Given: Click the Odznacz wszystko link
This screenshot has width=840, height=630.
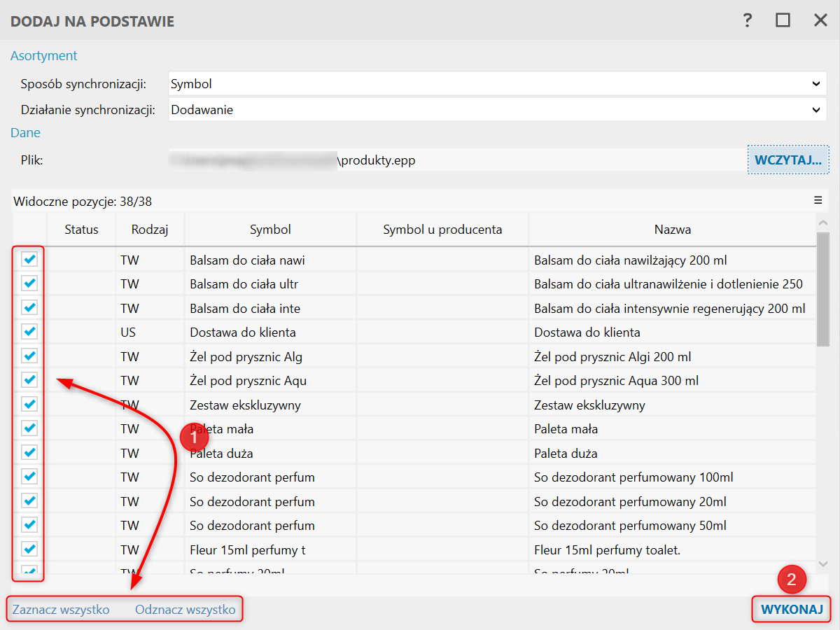Looking at the screenshot, I should tap(185, 610).
